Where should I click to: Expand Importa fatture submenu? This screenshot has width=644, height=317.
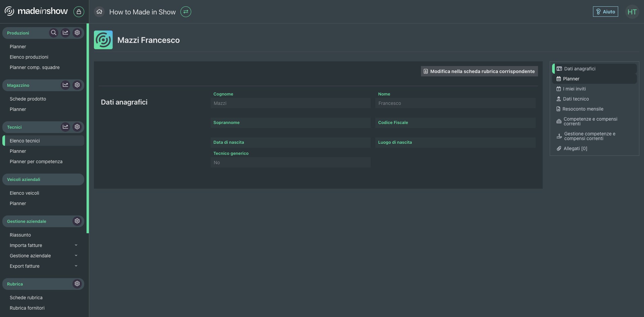pyautogui.click(x=76, y=245)
